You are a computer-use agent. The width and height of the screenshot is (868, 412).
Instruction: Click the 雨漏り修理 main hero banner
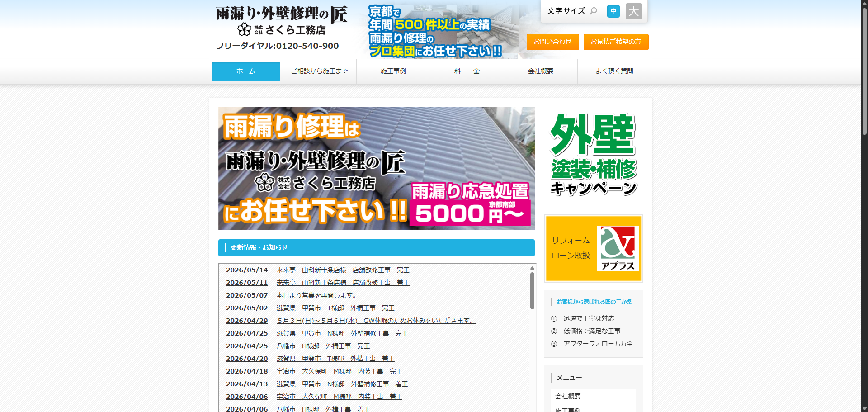(376, 169)
